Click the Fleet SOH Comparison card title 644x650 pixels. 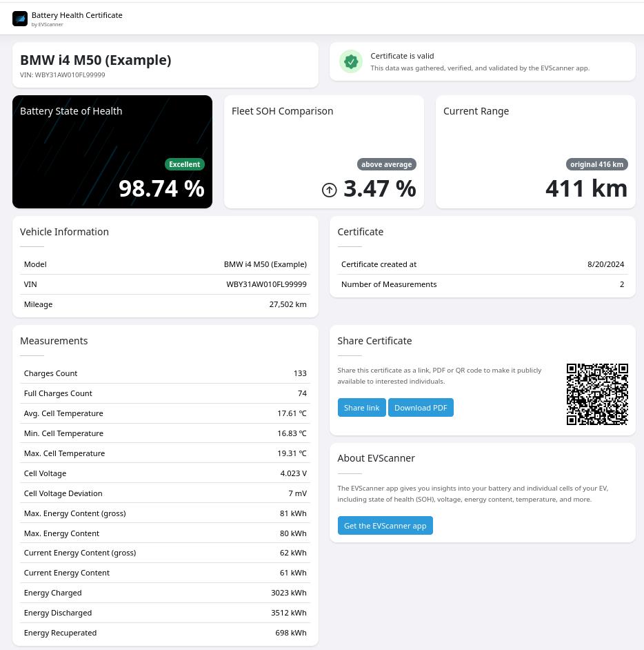pyautogui.click(x=283, y=111)
